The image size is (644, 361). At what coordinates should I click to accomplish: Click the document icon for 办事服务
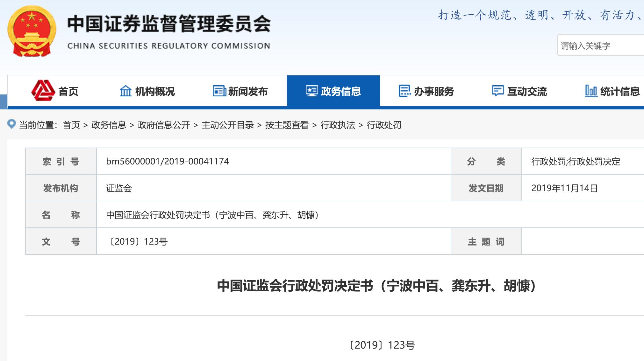click(x=404, y=91)
